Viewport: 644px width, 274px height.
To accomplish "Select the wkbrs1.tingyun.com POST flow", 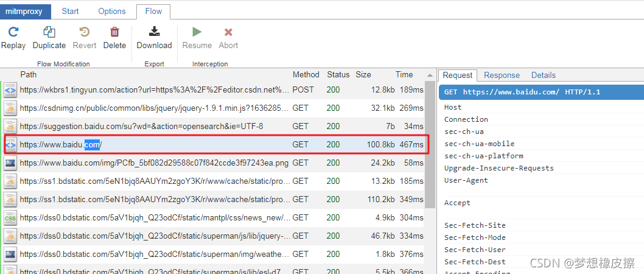I will point(214,90).
